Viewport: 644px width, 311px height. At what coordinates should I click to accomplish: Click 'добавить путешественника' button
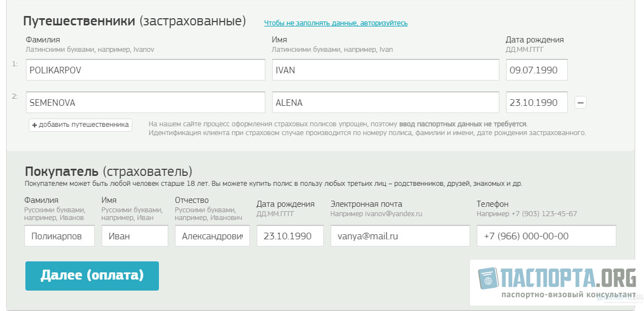81,125
